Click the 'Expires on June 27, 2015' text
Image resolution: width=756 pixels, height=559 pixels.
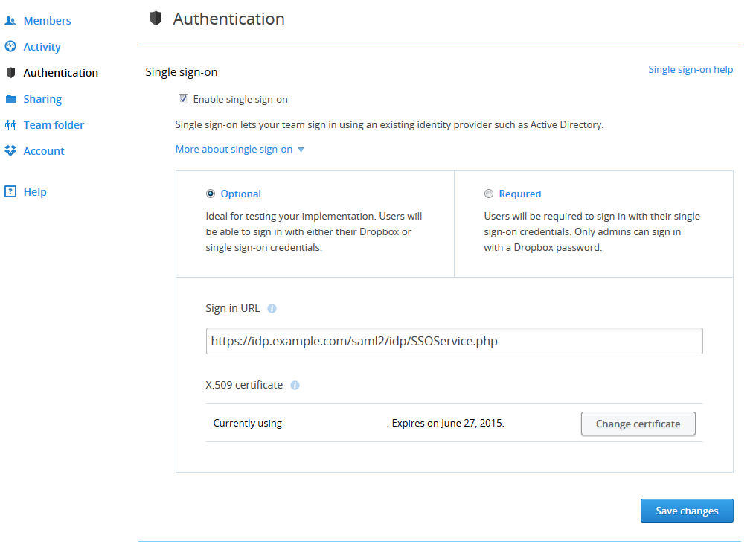click(448, 423)
